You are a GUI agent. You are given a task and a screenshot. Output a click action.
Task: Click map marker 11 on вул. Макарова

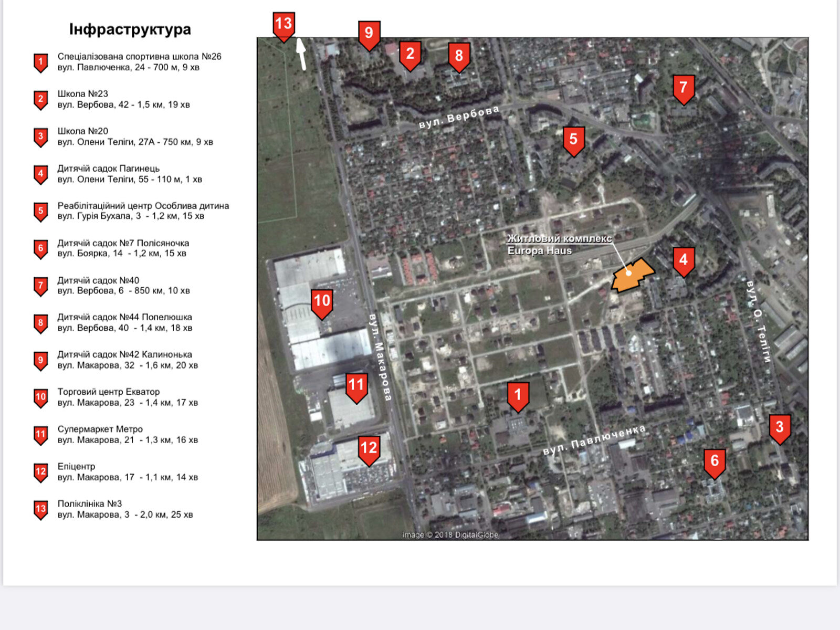(356, 388)
